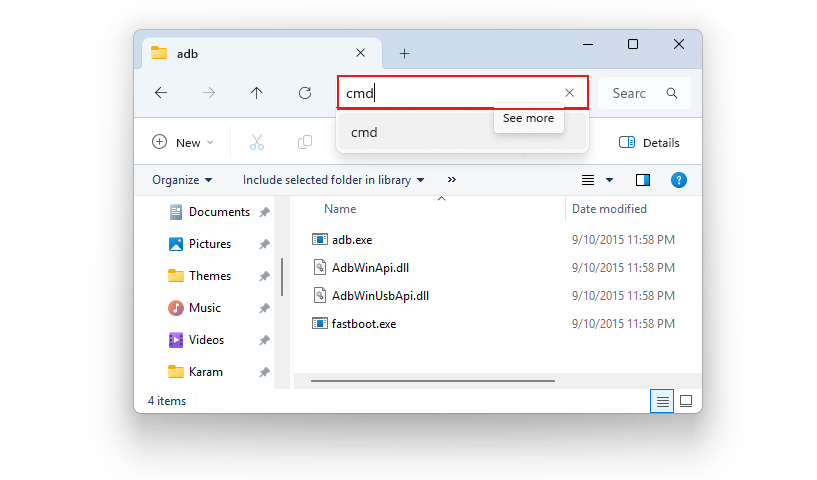This screenshot has width=817, height=480.
Task: Add a new tab with plus
Action: click(x=404, y=54)
